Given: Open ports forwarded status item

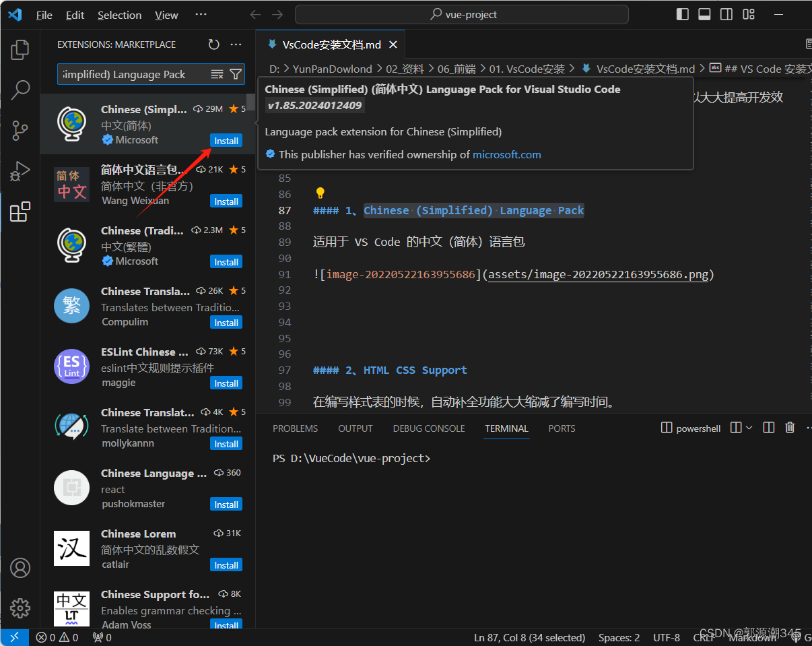Looking at the screenshot, I should 102,637.
